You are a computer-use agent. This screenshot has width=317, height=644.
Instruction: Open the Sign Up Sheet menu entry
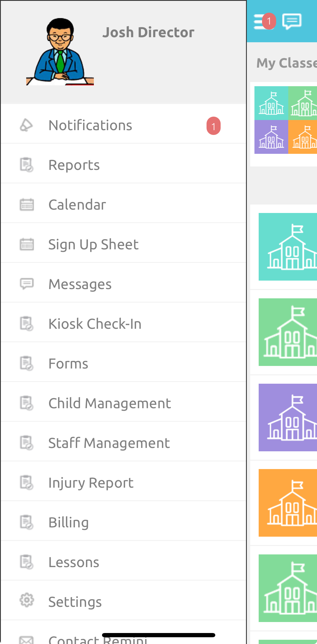(x=93, y=244)
